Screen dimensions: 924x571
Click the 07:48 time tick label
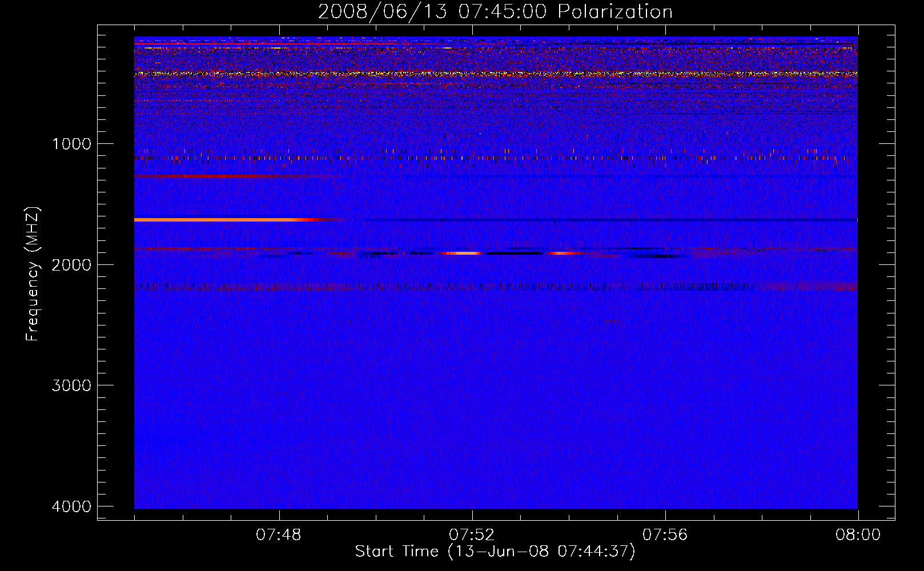pyautogui.click(x=279, y=535)
